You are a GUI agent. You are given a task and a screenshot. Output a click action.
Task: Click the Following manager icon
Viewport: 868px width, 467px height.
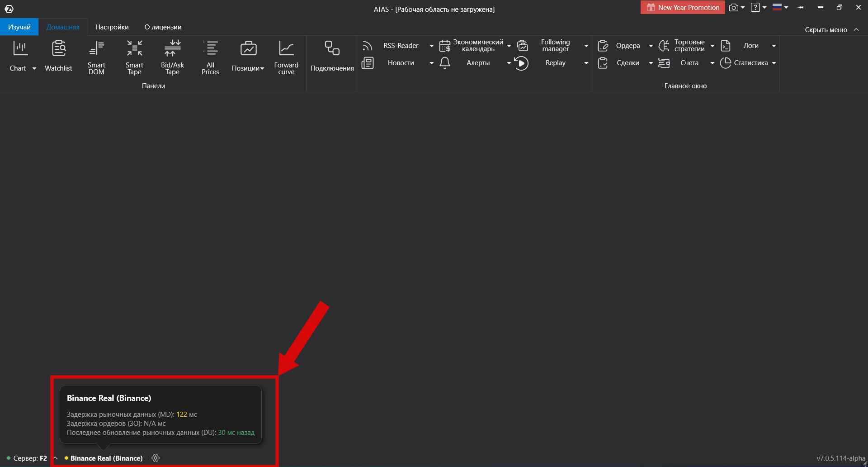tap(523, 46)
